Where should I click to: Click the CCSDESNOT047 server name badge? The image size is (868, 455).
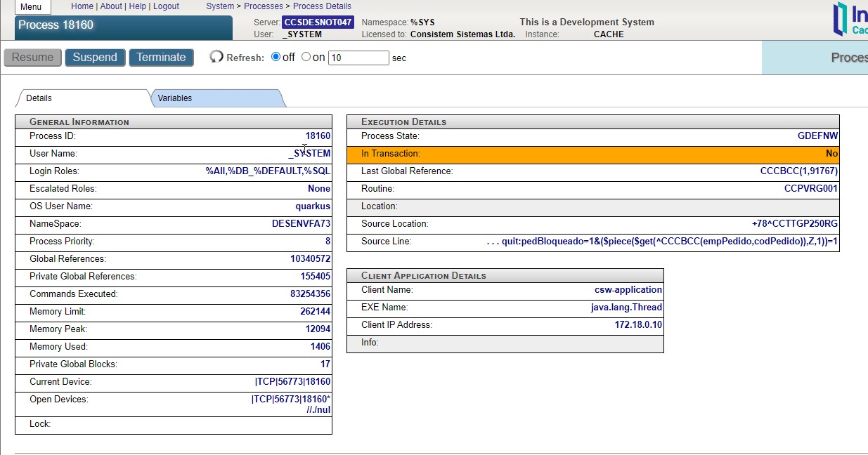(318, 22)
